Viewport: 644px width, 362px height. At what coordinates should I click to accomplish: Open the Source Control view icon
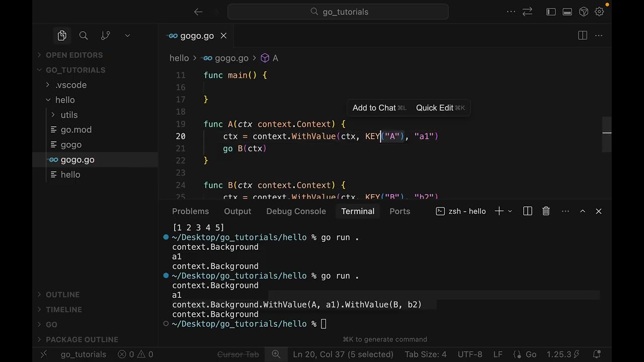[x=105, y=36]
